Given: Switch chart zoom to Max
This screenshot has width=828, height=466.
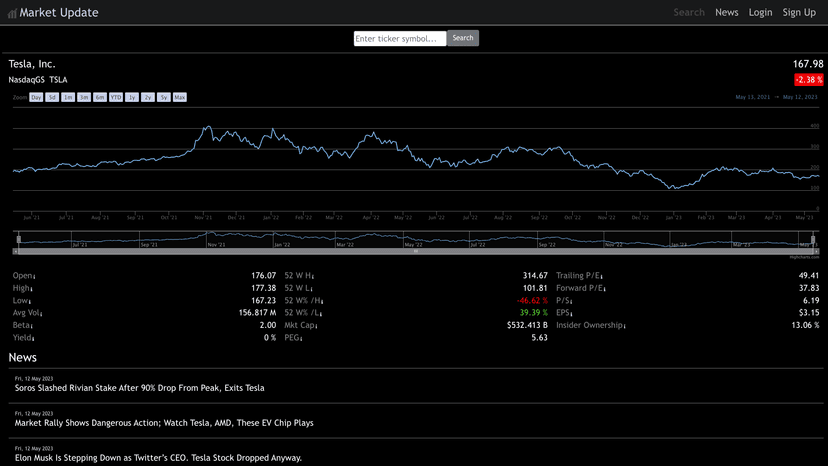Looking at the screenshot, I should (x=180, y=97).
